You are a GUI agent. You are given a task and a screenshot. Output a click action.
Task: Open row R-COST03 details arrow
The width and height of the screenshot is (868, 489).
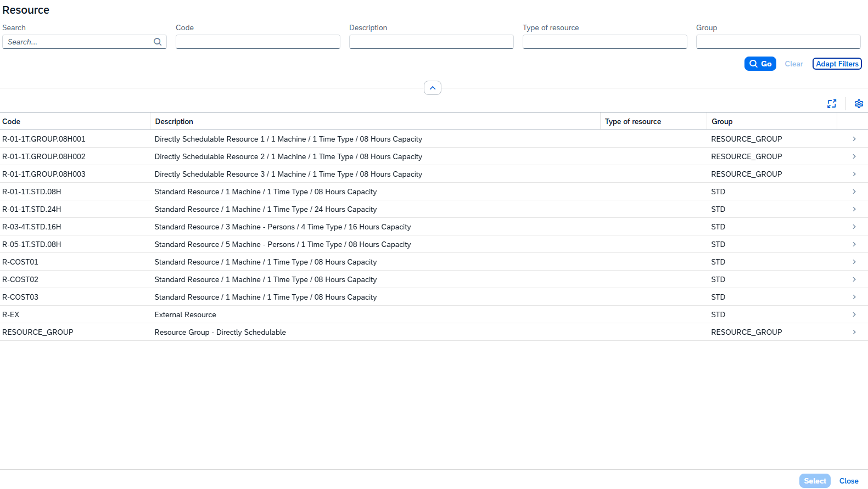pyautogui.click(x=854, y=297)
